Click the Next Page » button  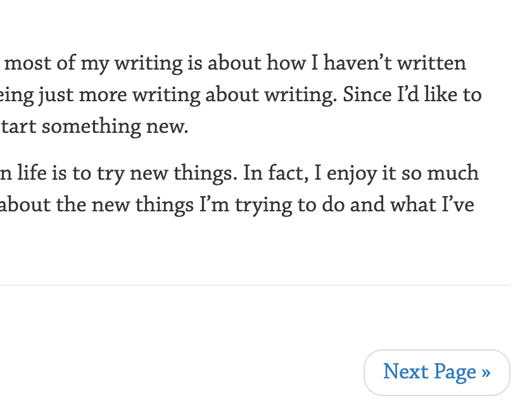[x=436, y=373]
